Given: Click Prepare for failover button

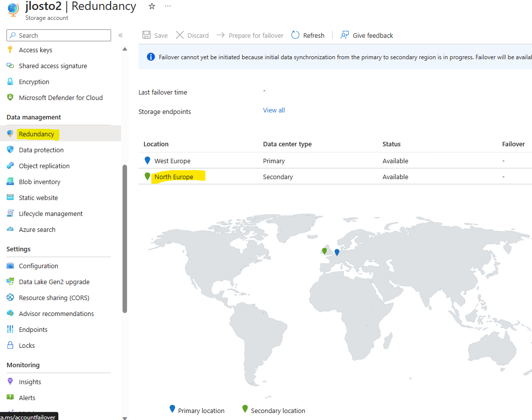Looking at the screenshot, I should pos(250,35).
